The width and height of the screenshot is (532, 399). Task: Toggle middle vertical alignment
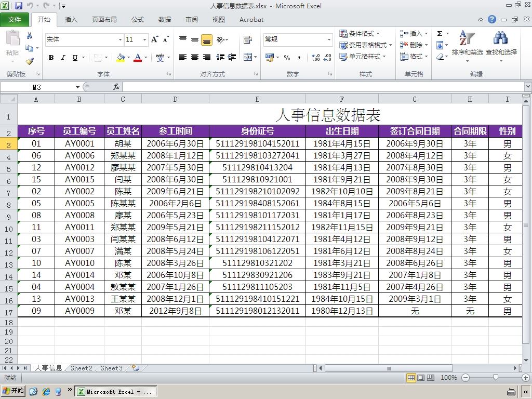(195, 39)
